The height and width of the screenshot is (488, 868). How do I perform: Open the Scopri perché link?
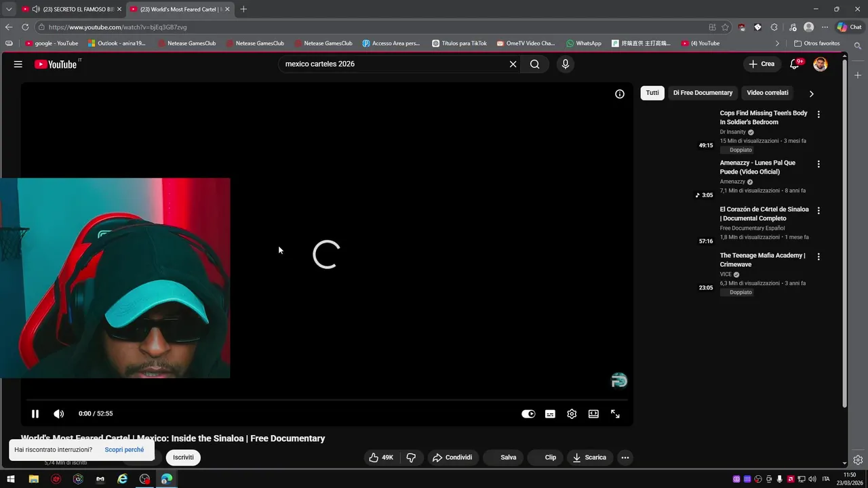124,449
